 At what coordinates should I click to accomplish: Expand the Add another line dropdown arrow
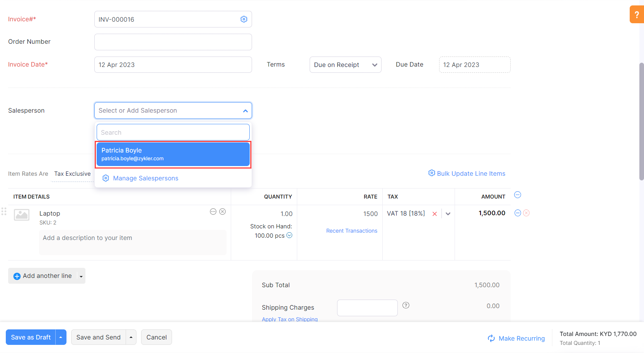81,276
